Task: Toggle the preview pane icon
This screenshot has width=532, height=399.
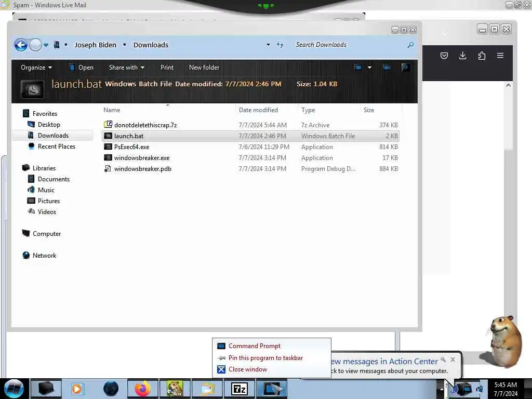Action: (387, 67)
